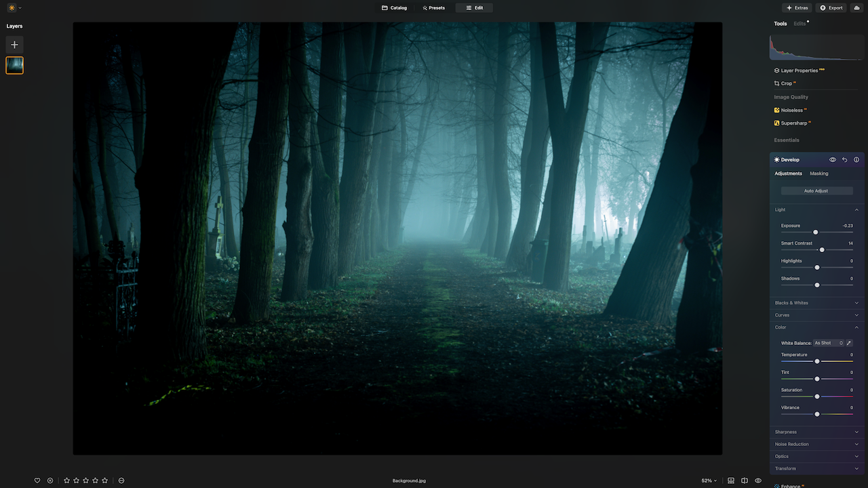Switch to the Masking tab
868x488 pixels.
818,174
